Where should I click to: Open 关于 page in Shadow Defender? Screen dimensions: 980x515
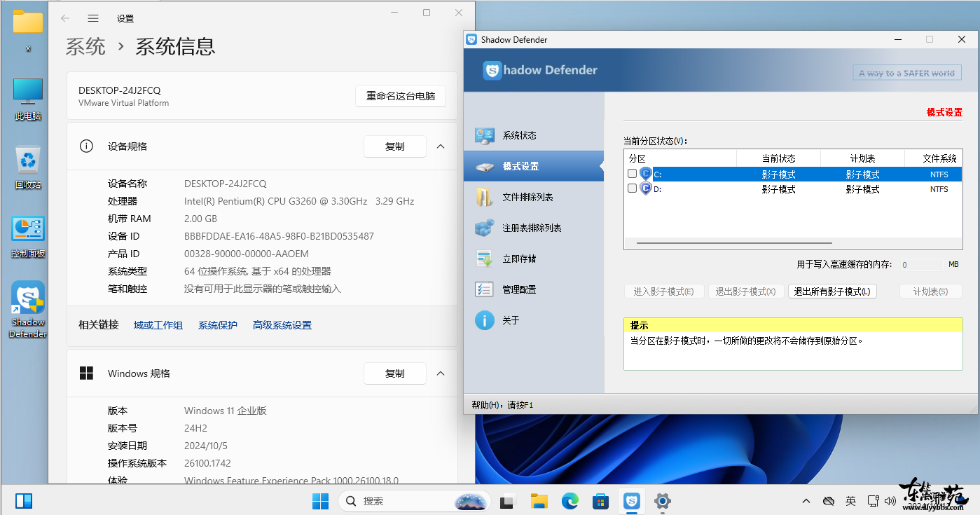point(534,320)
